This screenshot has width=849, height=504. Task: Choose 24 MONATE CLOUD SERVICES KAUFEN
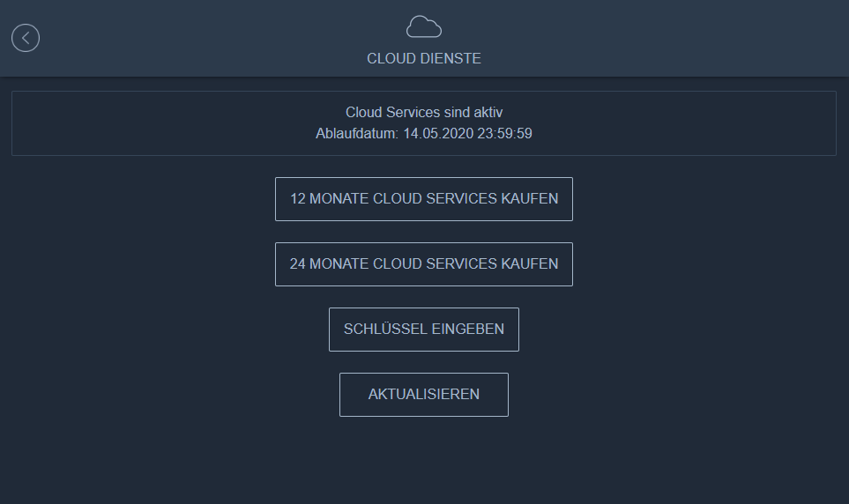point(423,264)
